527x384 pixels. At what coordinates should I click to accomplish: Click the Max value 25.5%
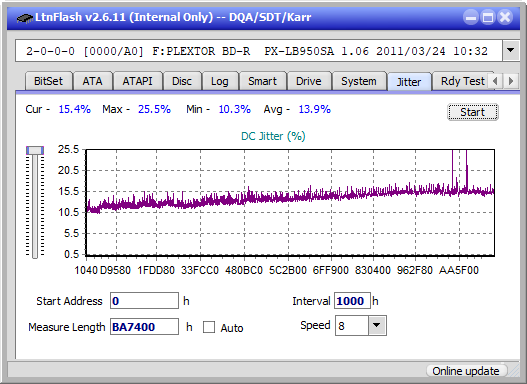[154, 109]
